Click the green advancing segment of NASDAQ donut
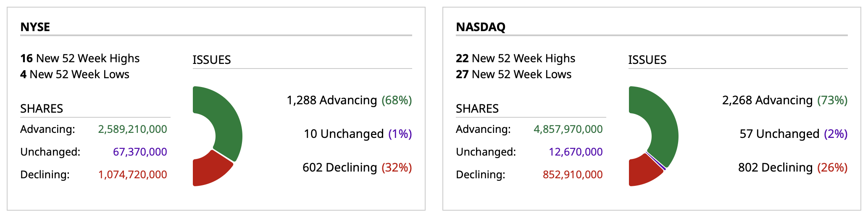Image resolution: width=868 pixels, height=222 pixels. (x=663, y=122)
